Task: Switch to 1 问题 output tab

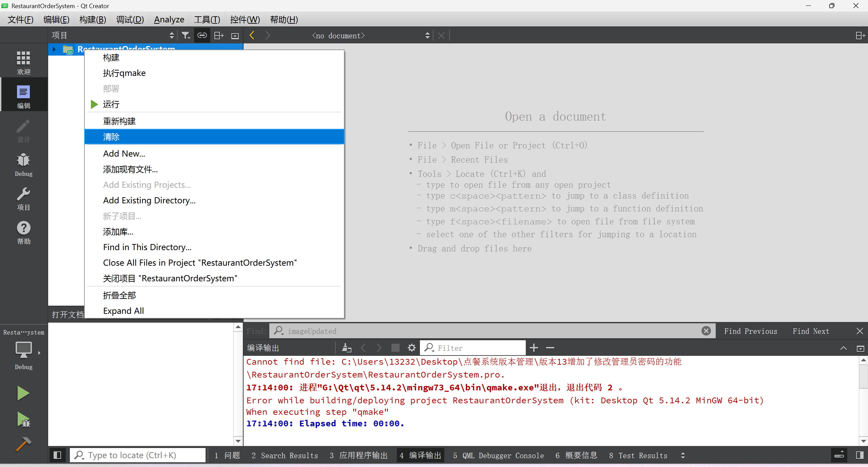Action: [x=227, y=455]
